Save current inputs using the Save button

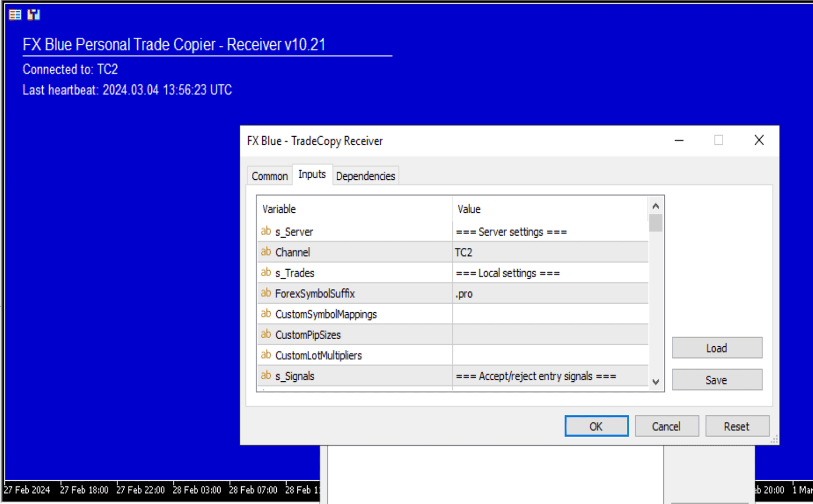(x=717, y=379)
